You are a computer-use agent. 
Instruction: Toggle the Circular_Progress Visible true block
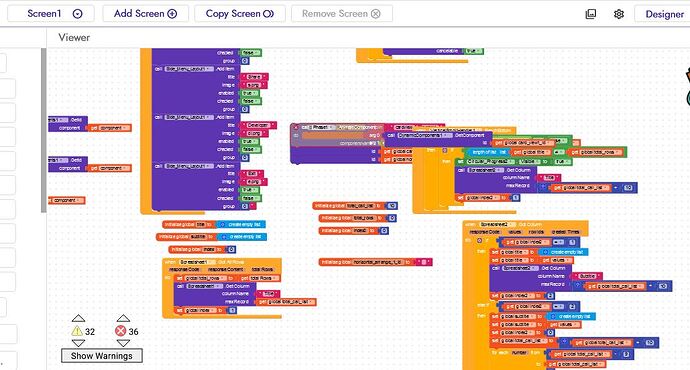pos(563,162)
